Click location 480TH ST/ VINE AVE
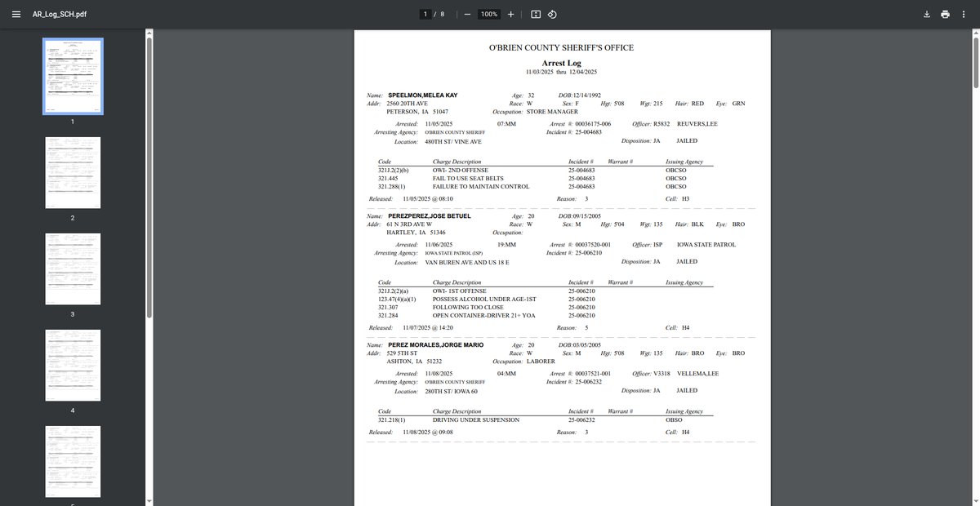Screen dimensions: 980x506 click(453, 141)
